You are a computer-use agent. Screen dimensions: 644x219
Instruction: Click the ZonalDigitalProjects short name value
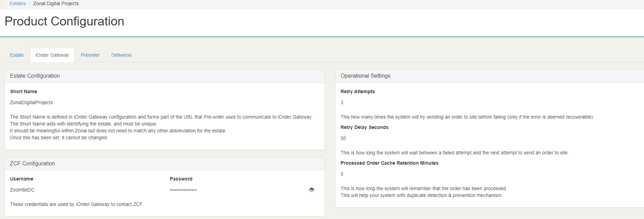coord(31,102)
